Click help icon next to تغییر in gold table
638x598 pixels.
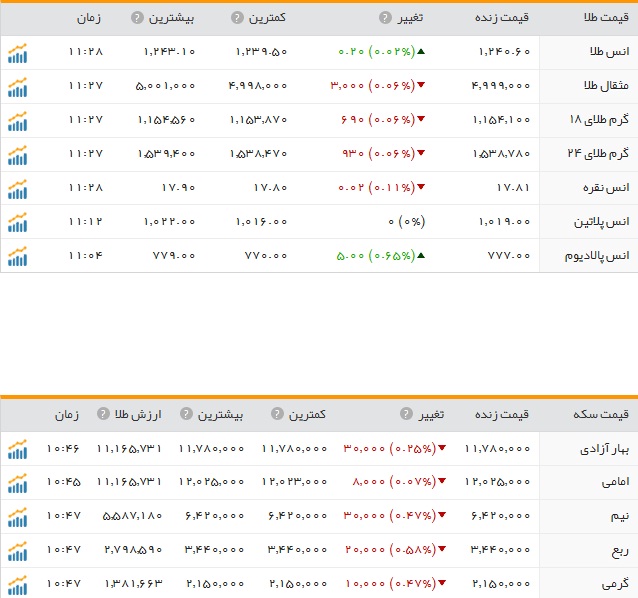tap(385, 17)
